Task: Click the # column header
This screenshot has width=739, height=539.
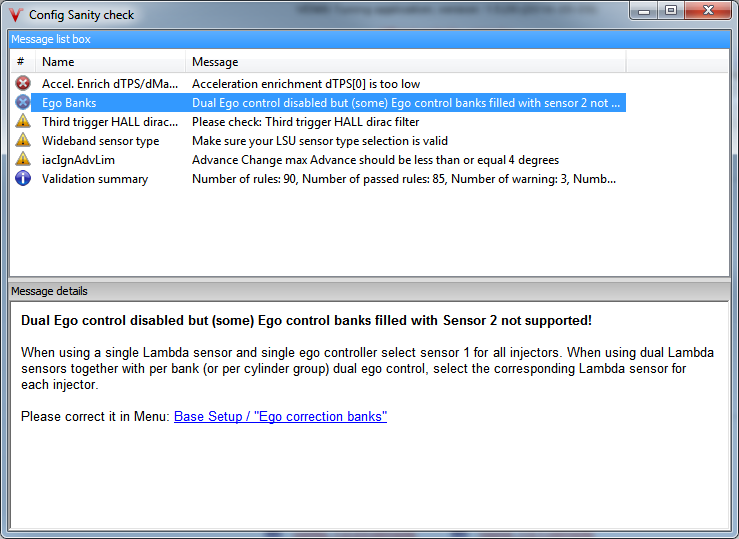Action: pyautogui.click(x=23, y=62)
